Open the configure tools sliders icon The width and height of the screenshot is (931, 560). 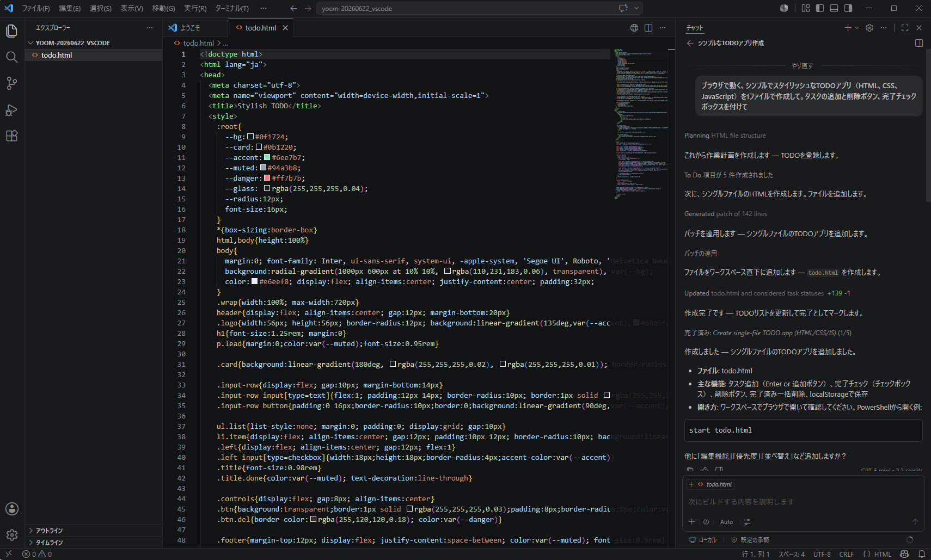point(748,522)
